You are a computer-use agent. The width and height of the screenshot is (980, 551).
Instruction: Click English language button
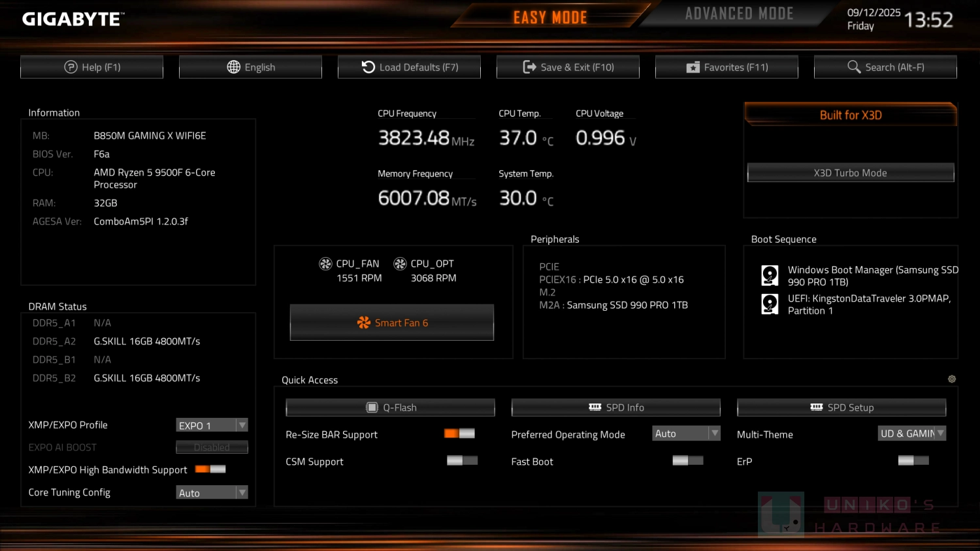(x=250, y=67)
